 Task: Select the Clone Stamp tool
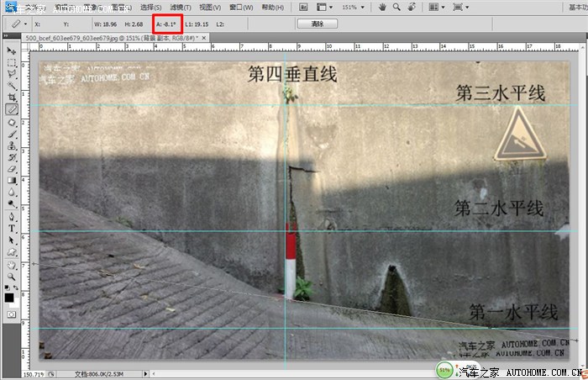point(12,145)
